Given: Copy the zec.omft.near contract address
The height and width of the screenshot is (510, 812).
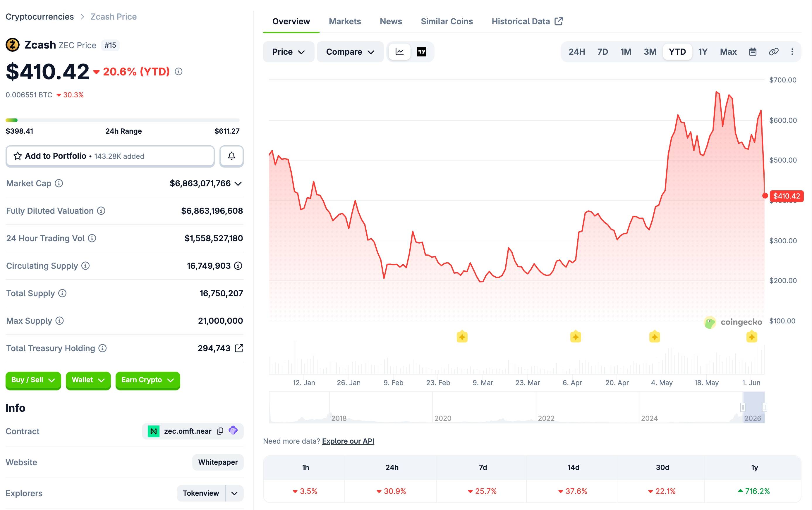Looking at the screenshot, I should (220, 431).
